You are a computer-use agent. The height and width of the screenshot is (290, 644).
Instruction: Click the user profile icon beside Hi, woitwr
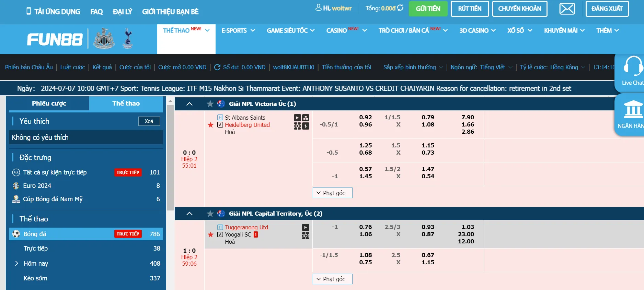319,7
